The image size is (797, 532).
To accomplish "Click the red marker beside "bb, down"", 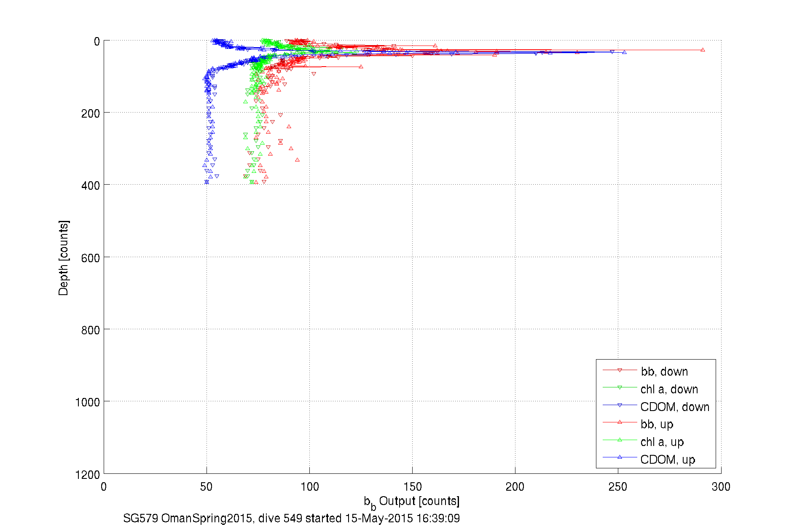I will [x=620, y=371].
